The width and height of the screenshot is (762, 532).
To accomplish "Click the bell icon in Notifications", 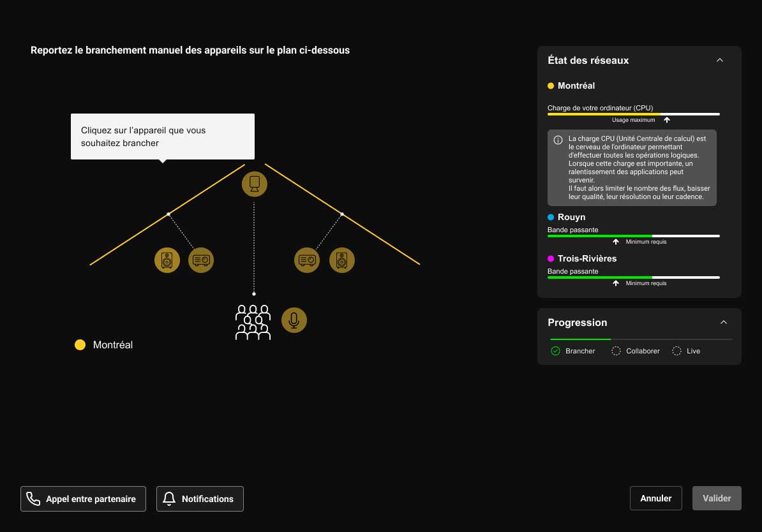I will [x=169, y=498].
